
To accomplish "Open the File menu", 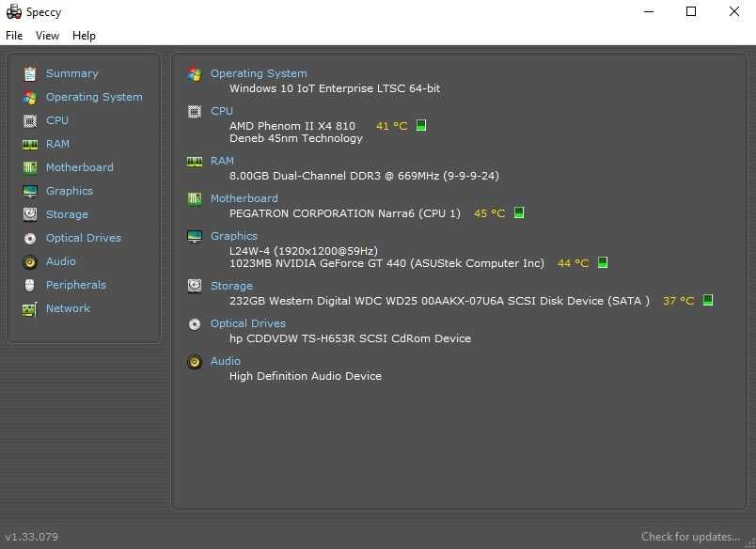I will coord(14,36).
